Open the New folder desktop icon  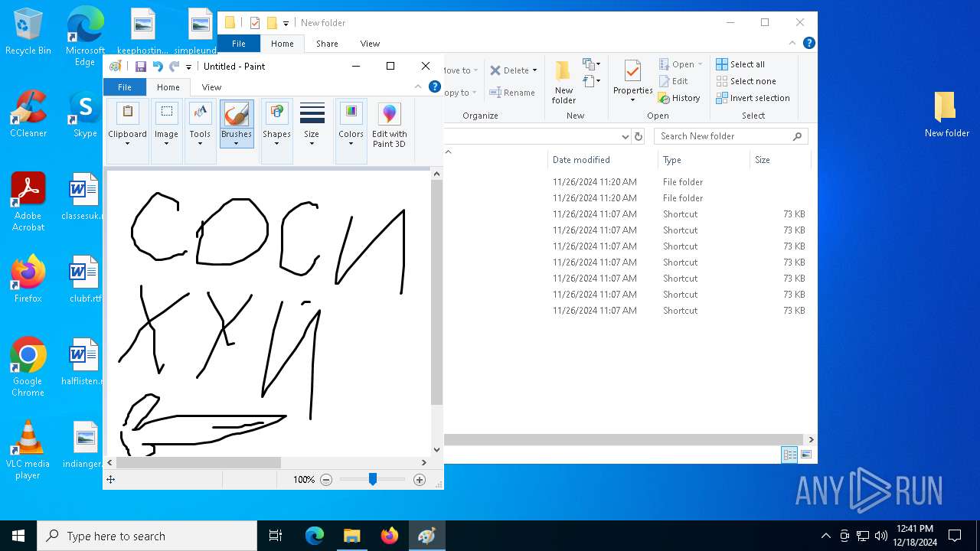pyautogui.click(x=946, y=114)
